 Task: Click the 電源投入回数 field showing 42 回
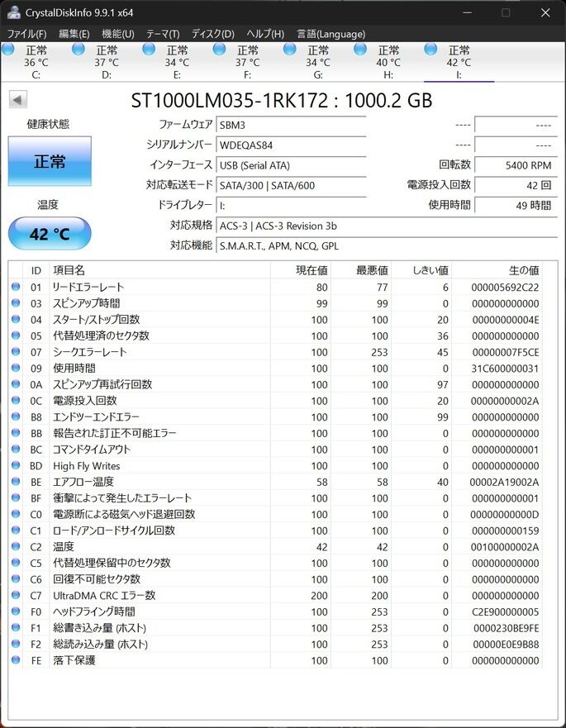(516, 185)
